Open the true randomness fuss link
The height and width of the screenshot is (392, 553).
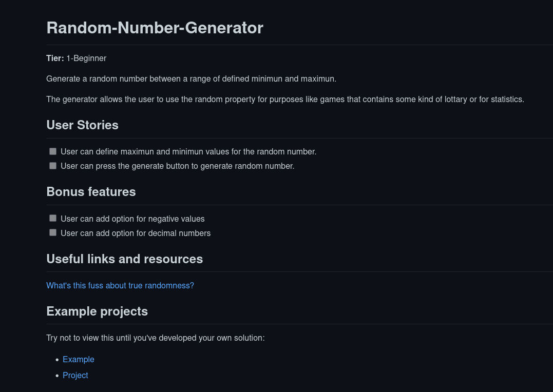click(x=120, y=285)
